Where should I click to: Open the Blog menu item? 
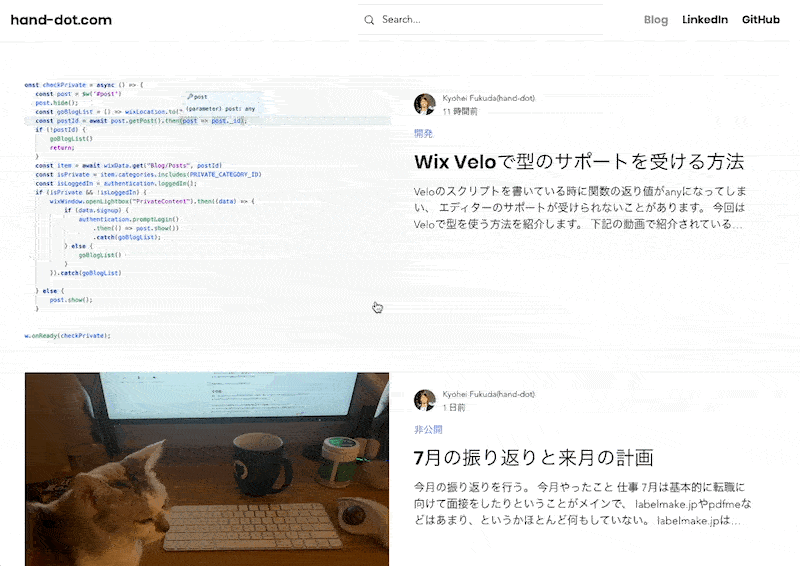pyautogui.click(x=656, y=20)
